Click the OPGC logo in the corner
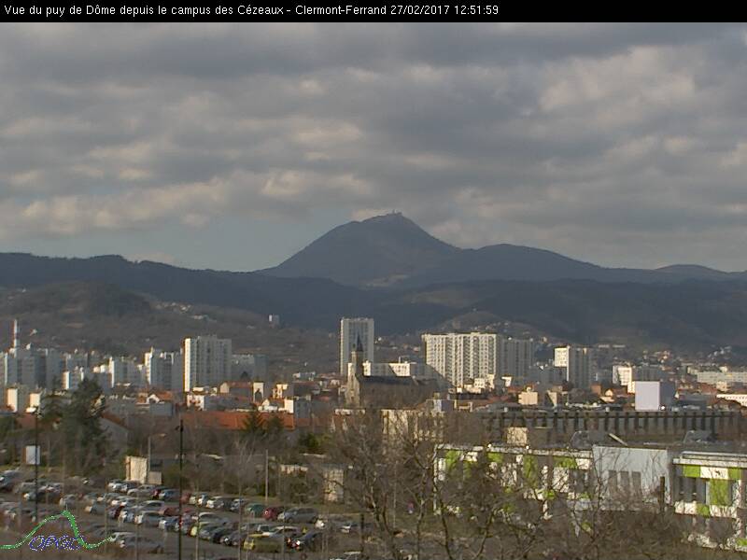This screenshot has height=560, width=747. click(56, 532)
